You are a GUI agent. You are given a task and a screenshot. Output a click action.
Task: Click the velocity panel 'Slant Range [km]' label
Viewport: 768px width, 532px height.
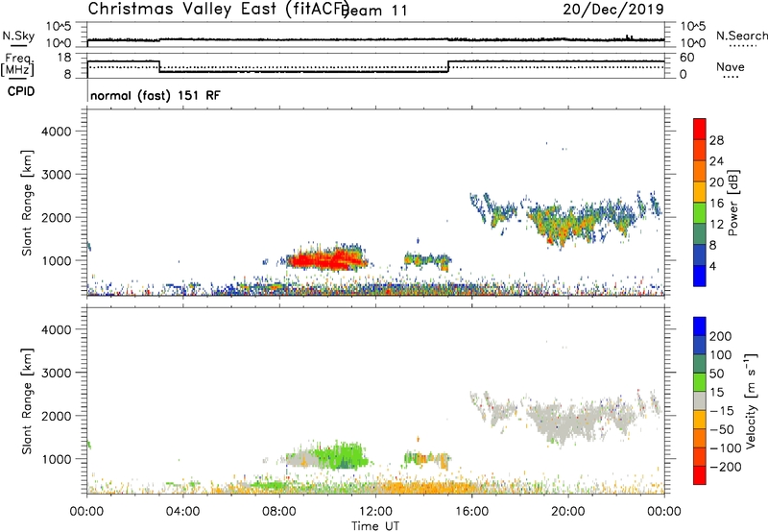click(27, 400)
